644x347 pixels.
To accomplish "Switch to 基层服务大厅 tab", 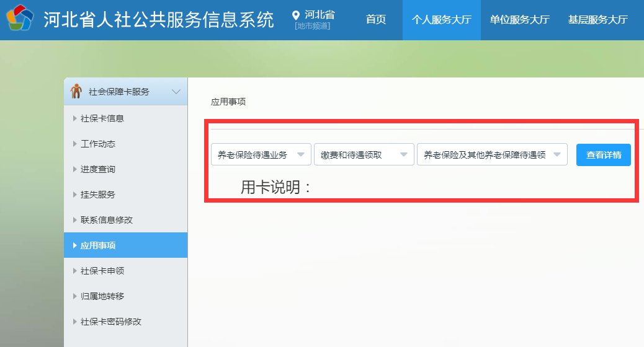I will click(598, 19).
